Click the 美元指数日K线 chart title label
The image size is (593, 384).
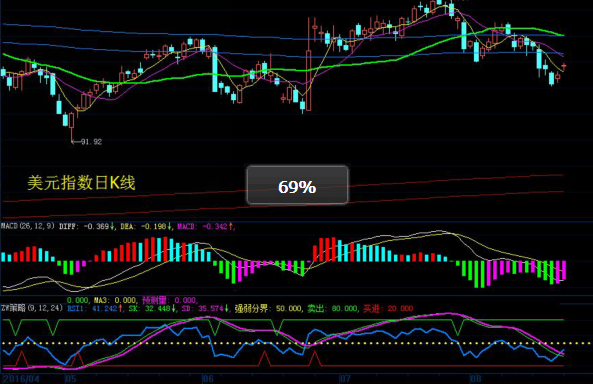pos(81,183)
